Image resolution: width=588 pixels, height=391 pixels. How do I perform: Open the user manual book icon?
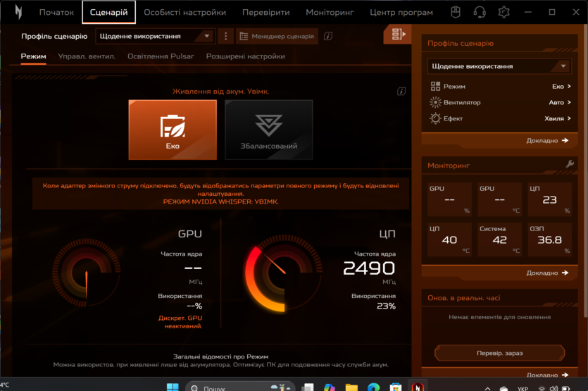point(456,13)
